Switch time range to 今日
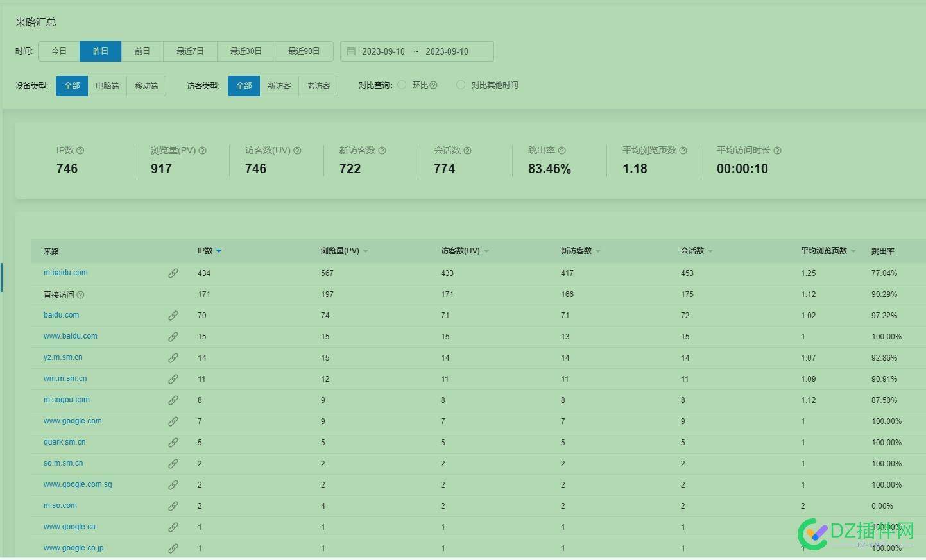The height and width of the screenshot is (560, 926). 59,51
